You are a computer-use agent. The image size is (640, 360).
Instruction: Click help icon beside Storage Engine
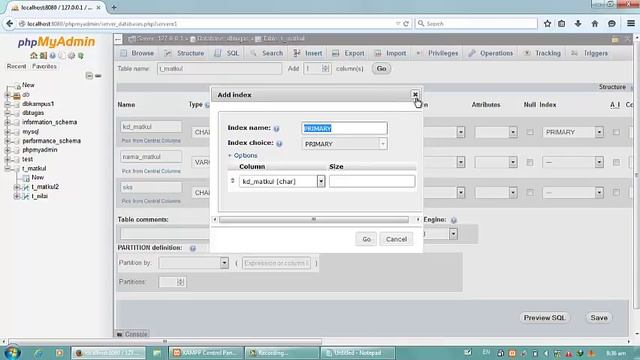[453, 220]
